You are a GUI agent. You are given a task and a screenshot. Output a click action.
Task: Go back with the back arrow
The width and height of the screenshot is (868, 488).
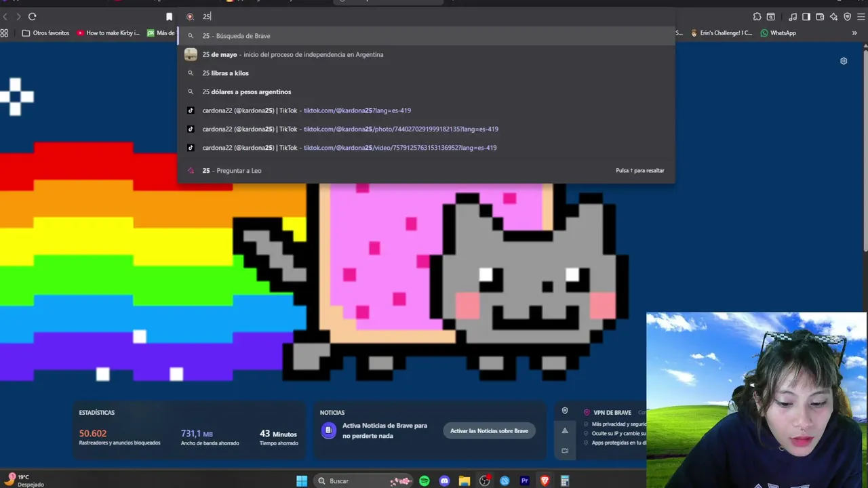coord(5,16)
